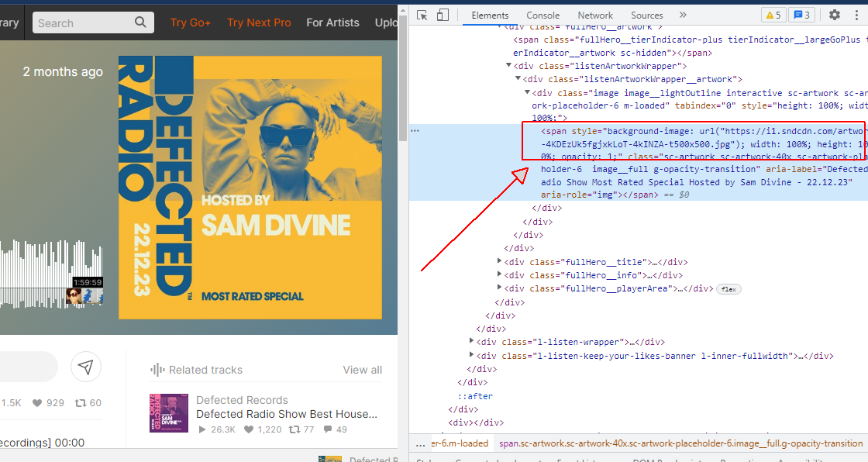
Task: Activate the DevTools inspect element picker
Action: [422, 15]
